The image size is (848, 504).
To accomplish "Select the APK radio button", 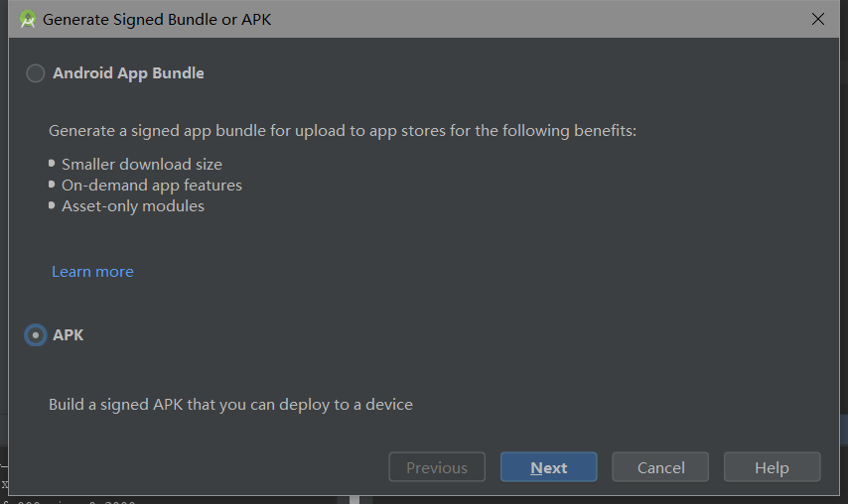I will point(36,335).
